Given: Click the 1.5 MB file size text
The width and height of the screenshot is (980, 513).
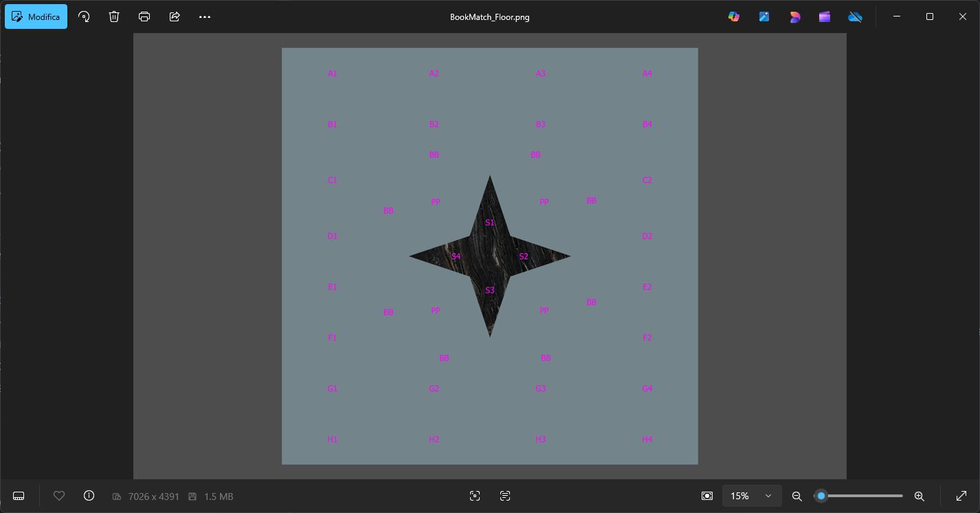Looking at the screenshot, I should [218, 496].
